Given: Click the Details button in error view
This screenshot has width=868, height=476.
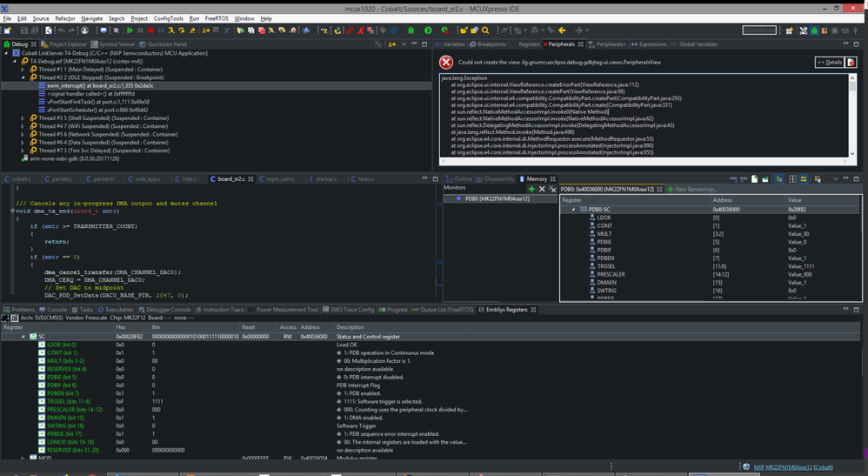Looking at the screenshot, I should [829, 63].
